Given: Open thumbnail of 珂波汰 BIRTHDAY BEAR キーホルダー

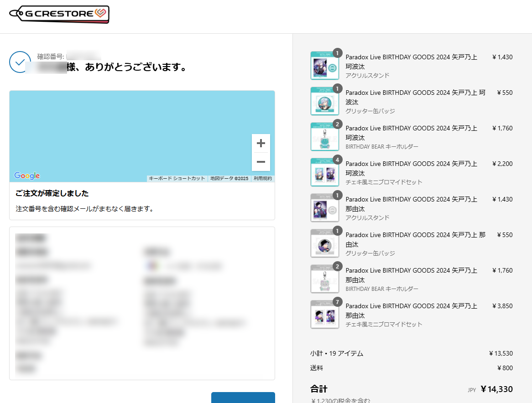Looking at the screenshot, I should tap(325, 137).
